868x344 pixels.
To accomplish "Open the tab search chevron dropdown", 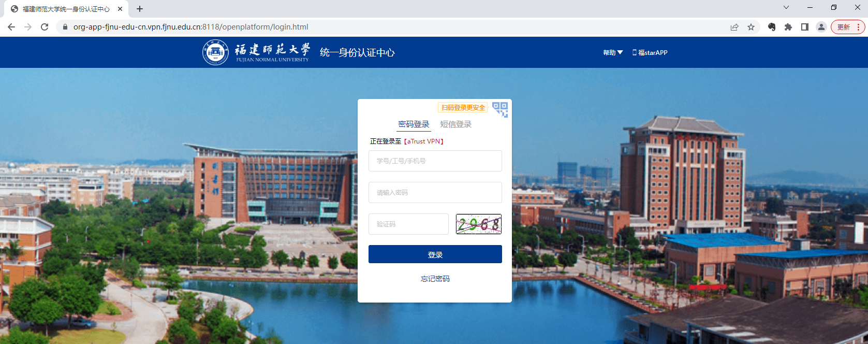I will [786, 8].
